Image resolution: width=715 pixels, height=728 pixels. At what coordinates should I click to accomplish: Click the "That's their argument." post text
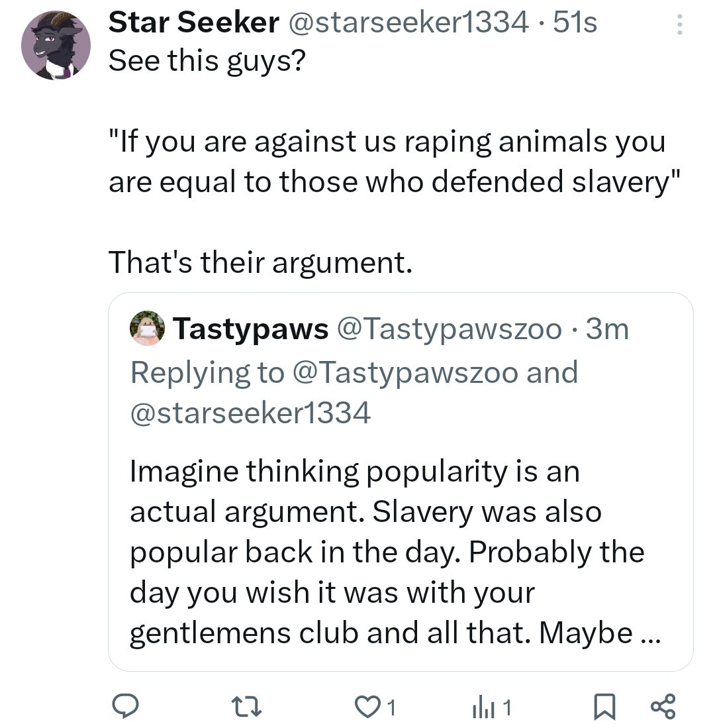click(x=260, y=262)
